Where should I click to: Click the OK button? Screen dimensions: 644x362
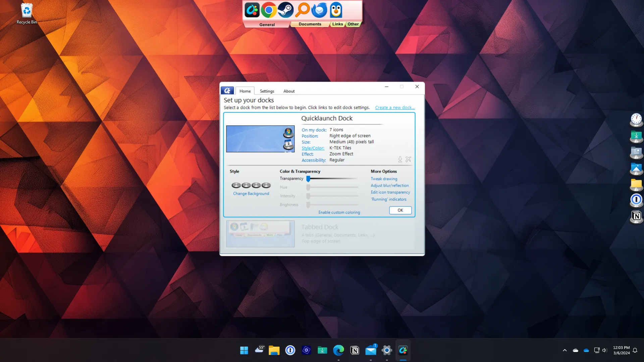tap(400, 210)
